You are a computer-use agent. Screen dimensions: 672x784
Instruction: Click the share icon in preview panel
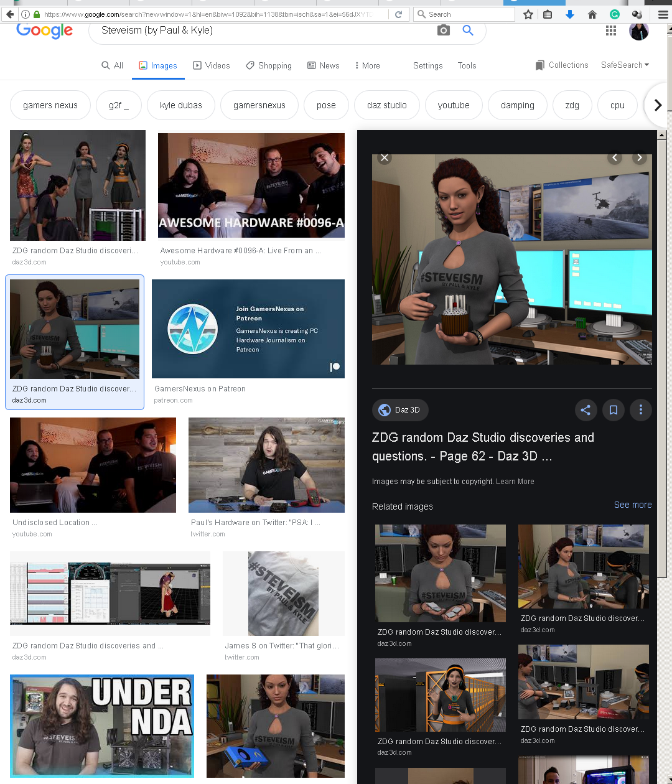[586, 410]
